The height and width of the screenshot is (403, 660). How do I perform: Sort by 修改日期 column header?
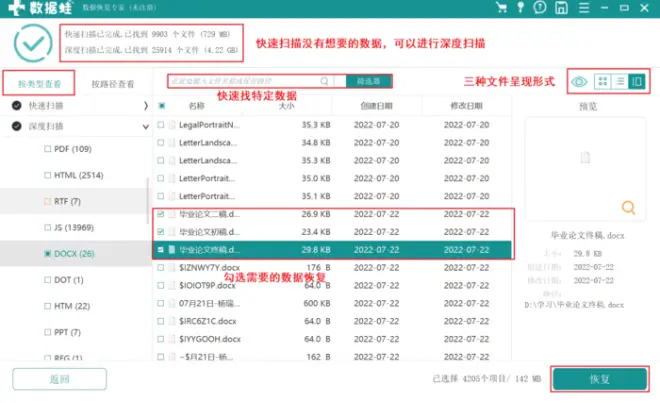pyautogui.click(x=466, y=106)
